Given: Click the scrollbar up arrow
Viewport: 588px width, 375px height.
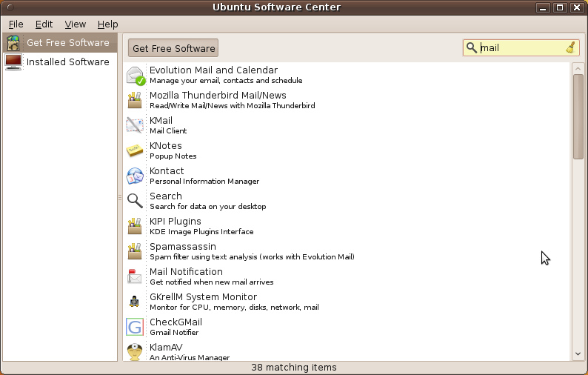Looking at the screenshot, I should (x=578, y=69).
